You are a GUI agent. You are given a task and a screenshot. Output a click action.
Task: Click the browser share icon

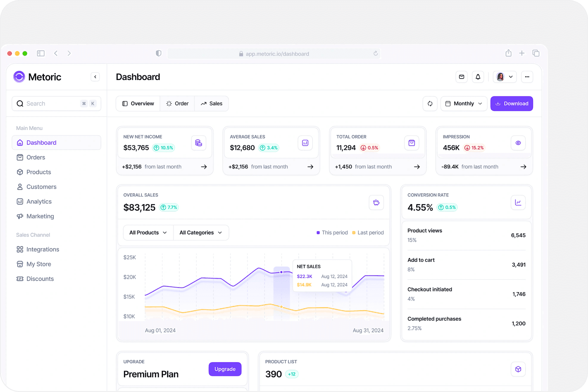tap(508, 53)
